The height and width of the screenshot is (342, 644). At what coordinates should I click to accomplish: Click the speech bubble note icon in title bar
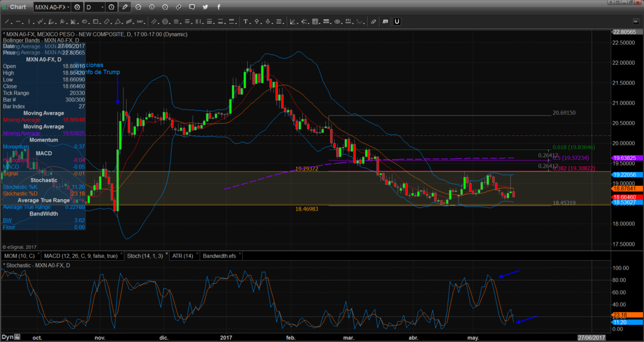pos(192,7)
